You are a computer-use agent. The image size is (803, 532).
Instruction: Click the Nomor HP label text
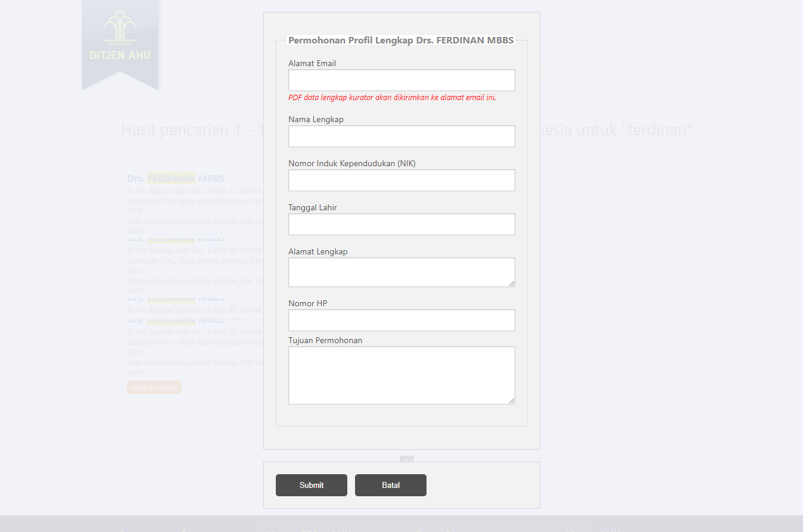point(307,304)
